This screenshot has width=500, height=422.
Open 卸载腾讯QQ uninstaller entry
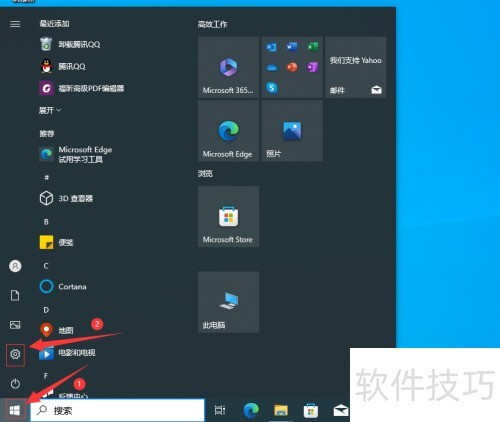70,44
